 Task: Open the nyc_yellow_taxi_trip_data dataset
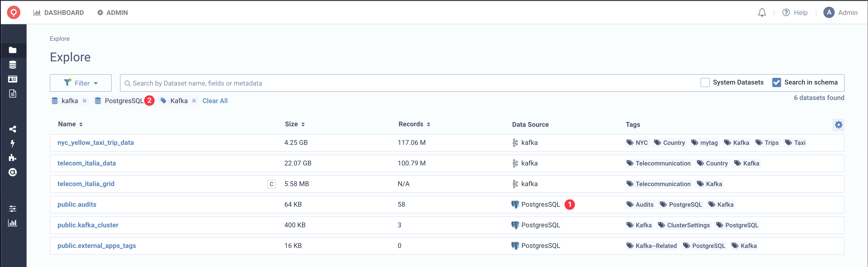tap(95, 143)
